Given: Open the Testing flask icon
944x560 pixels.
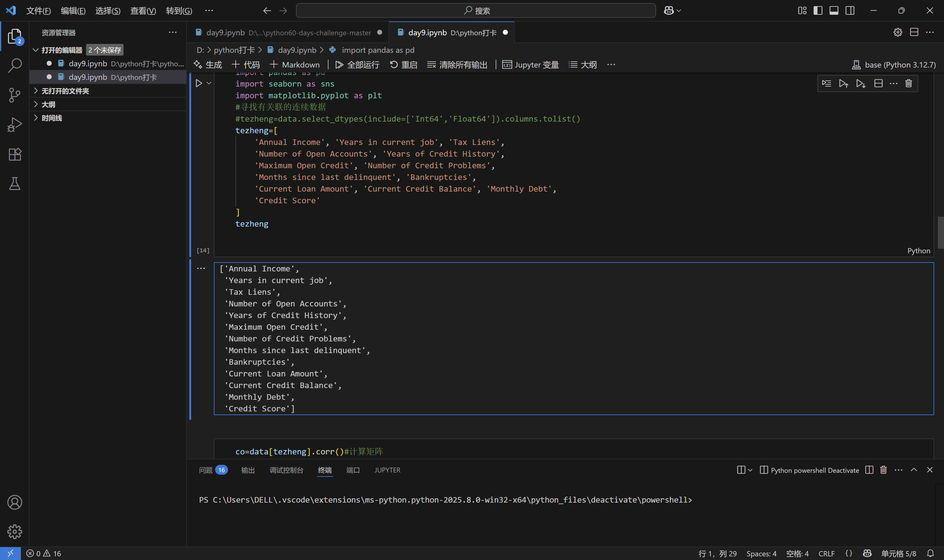Looking at the screenshot, I should (x=14, y=184).
